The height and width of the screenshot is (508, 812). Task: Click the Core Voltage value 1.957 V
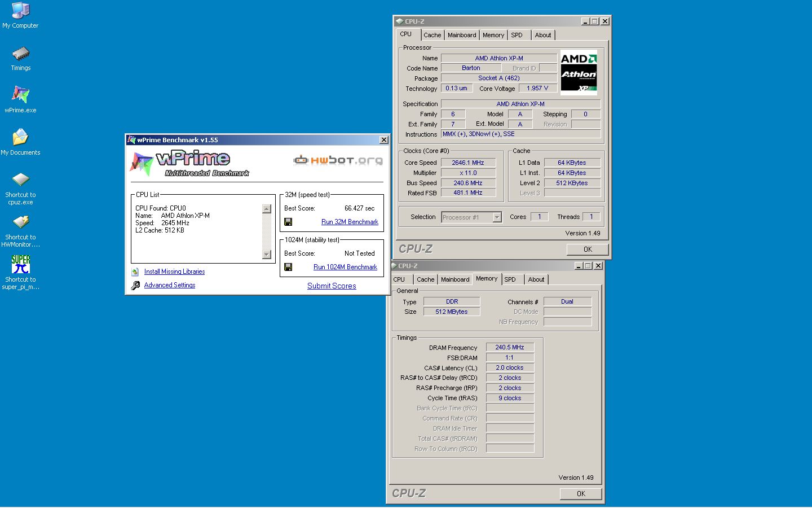[x=537, y=88]
